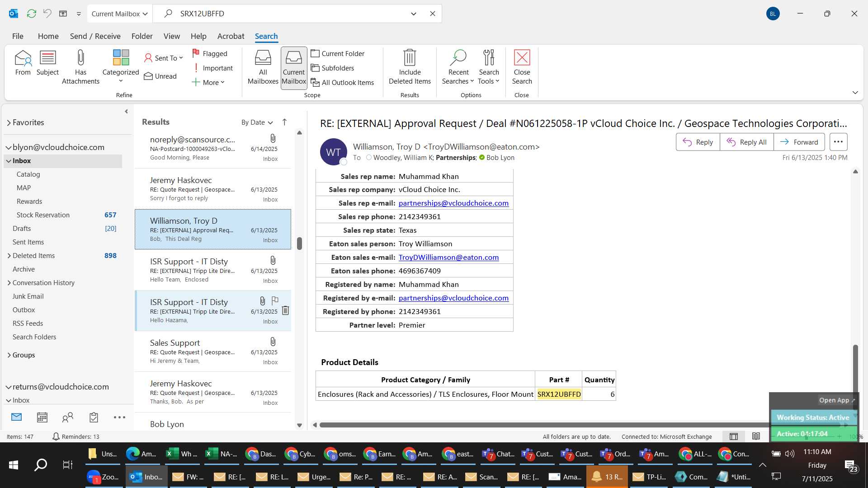Open the Categorized filter menu
The image size is (868, 488).
point(121,67)
